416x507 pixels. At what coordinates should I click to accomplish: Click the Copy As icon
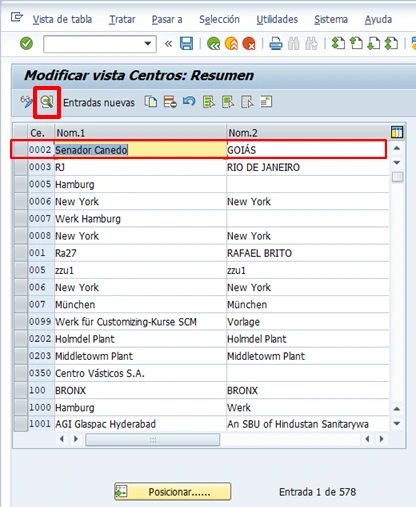click(x=151, y=102)
